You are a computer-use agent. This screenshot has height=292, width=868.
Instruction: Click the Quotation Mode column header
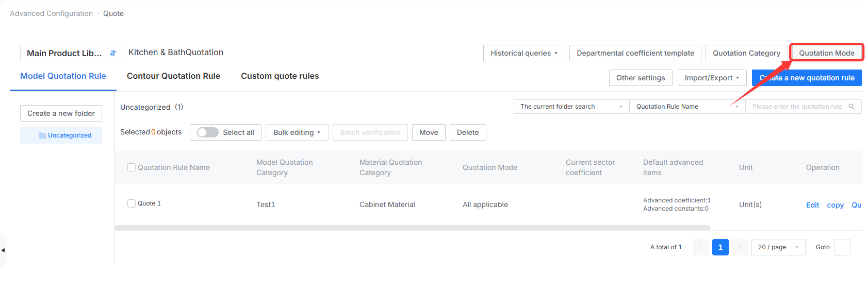point(490,167)
